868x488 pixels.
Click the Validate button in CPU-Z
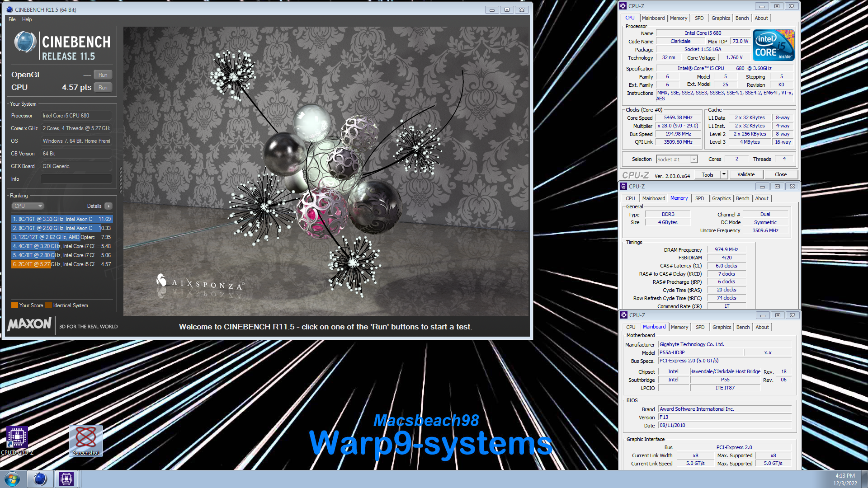pyautogui.click(x=746, y=174)
